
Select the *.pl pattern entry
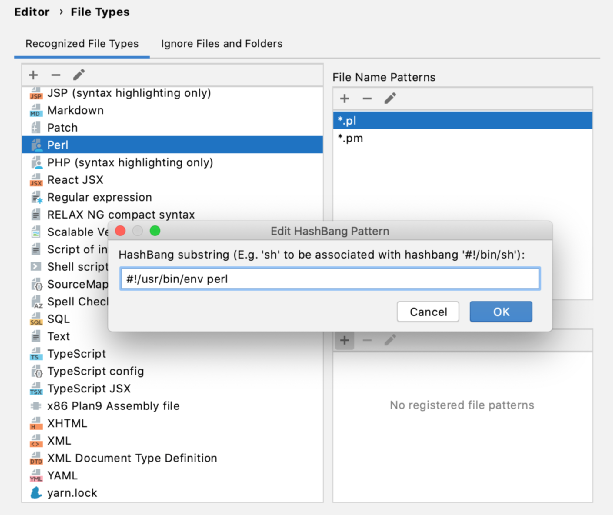point(350,120)
